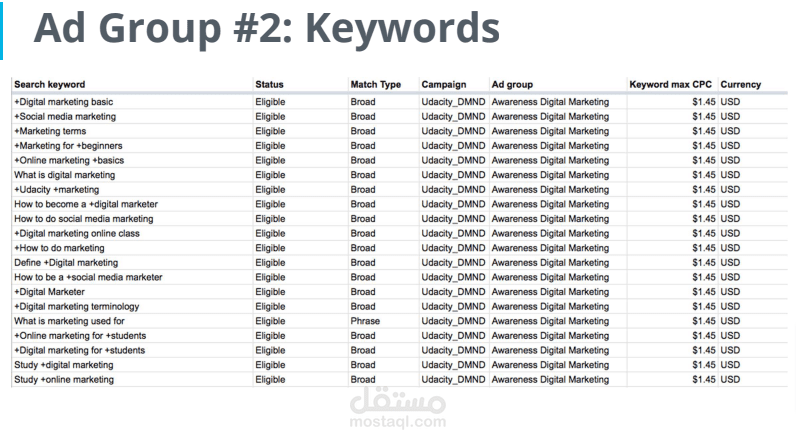Click the Match Type column header
This screenshot has width=796, height=439.
[376, 84]
